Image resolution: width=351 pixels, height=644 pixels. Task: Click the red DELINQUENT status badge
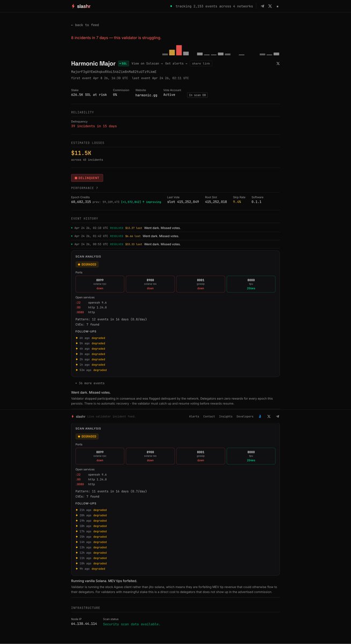pyautogui.click(x=87, y=178)
